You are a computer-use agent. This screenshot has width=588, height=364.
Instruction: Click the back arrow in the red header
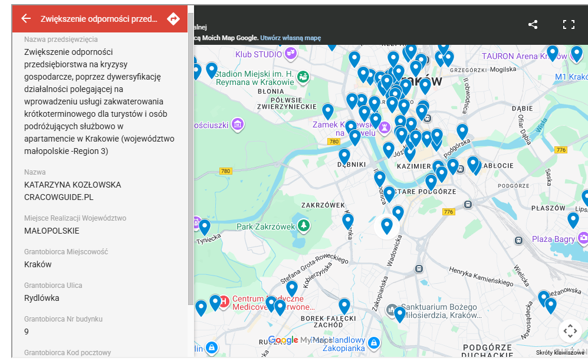coord(26,19)
